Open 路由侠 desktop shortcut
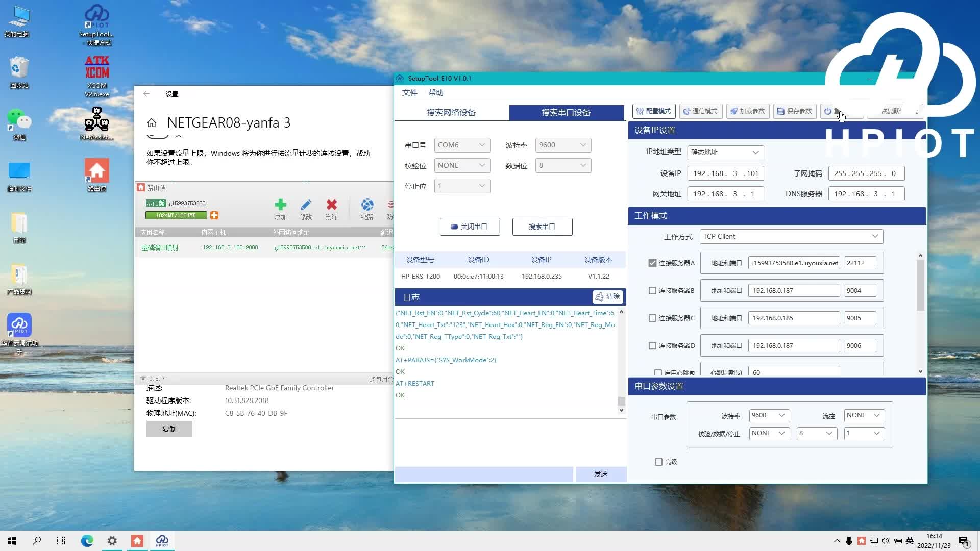This screenshot has width=980, height=551. 97,176
